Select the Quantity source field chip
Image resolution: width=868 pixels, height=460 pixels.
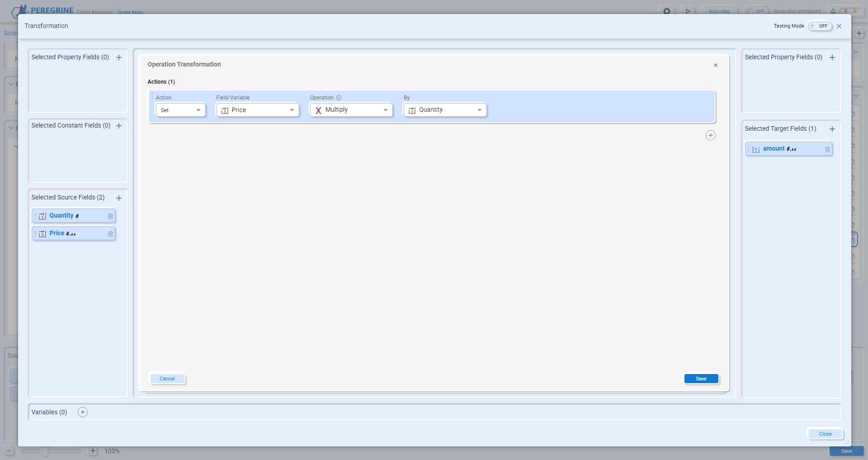pos(74,216)
